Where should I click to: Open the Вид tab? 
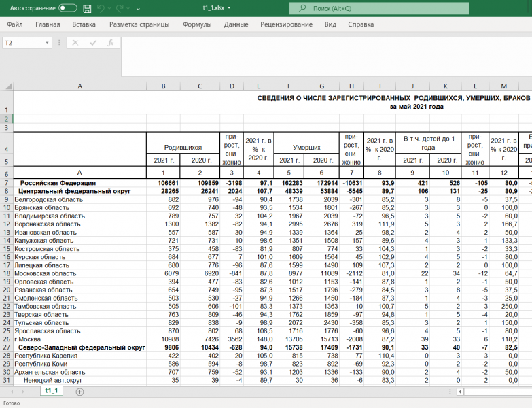pos(330,24)
